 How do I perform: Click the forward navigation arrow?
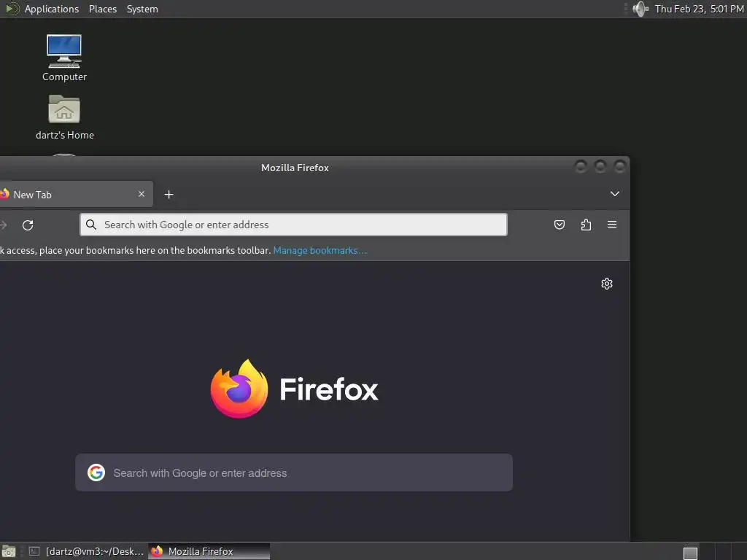[4, 225]
